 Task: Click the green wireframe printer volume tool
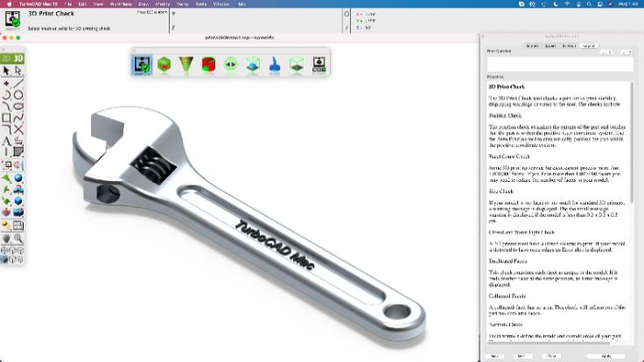point(297,65)
